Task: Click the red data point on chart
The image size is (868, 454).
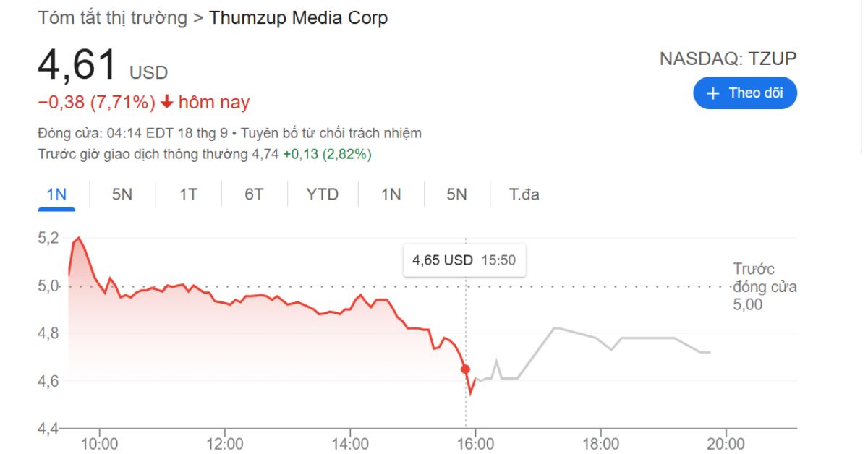Action: pos(465,369)
